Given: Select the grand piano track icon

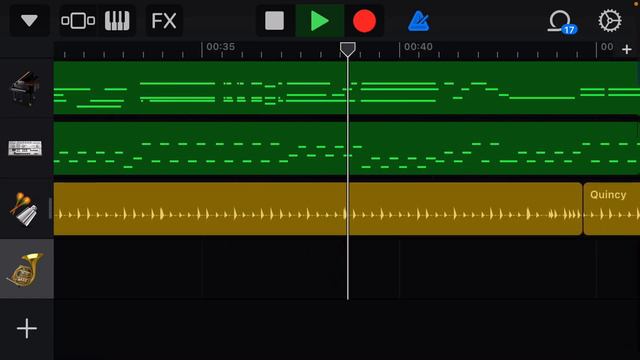Looking at the screenshot, I should pyautogui.click(x=25, y=88).
